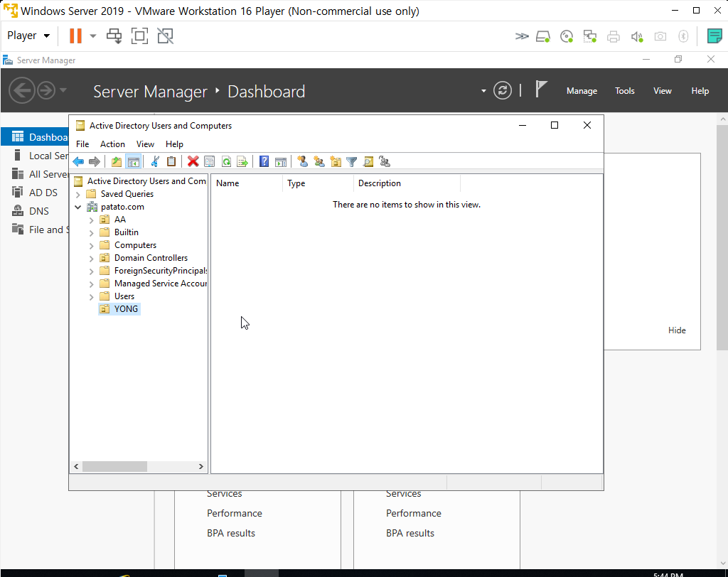Toggle the Show/Hide Console Tree icon
This screenshot has height=577, width=728.
pyautogui.click(x=133, y=161)
